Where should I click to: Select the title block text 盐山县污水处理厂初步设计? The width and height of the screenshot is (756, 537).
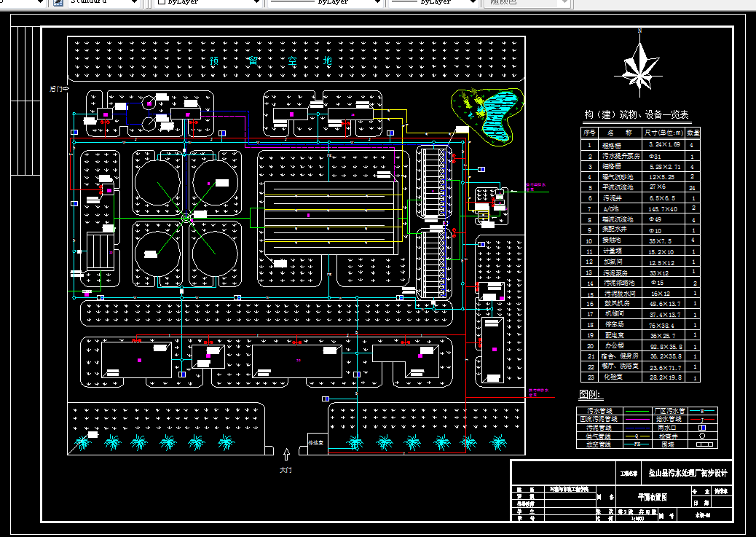tap(688, 474)
